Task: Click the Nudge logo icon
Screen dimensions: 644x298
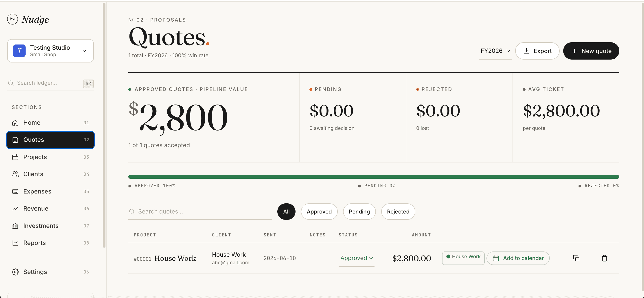Action: [13, 19]
